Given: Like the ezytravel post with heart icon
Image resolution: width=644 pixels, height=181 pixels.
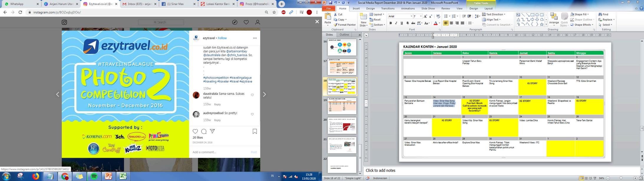Looking at the screenshot, I should point(195,131).
